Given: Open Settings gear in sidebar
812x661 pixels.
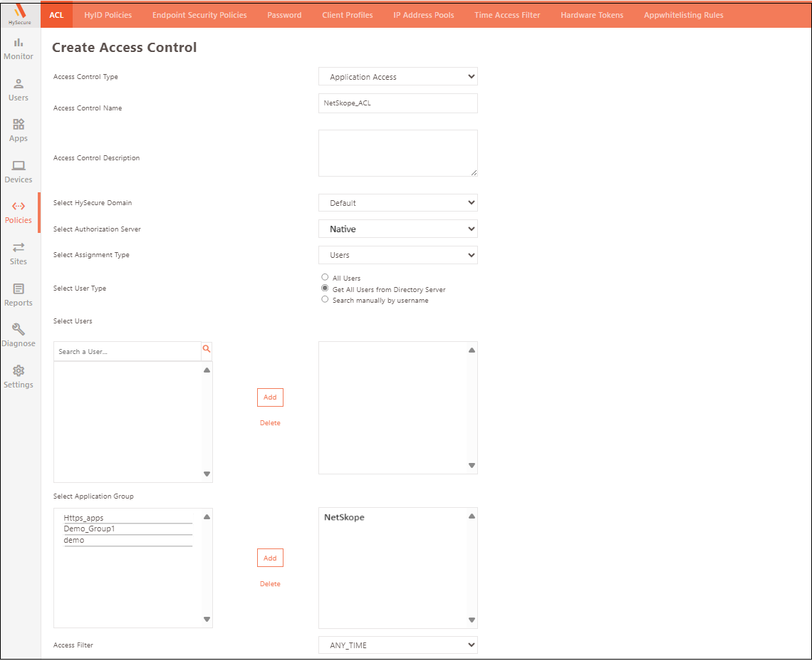Looking at the screenshot, I should click(x=19, y=376).
